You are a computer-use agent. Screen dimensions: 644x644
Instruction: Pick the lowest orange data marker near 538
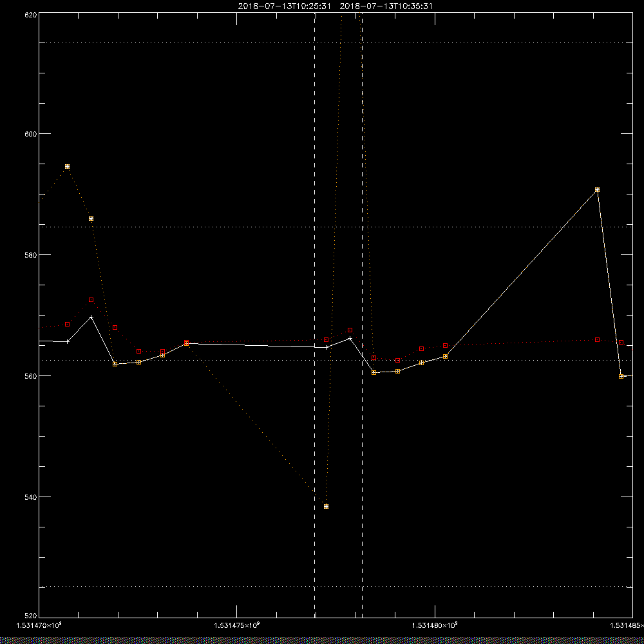click(326, 506)
